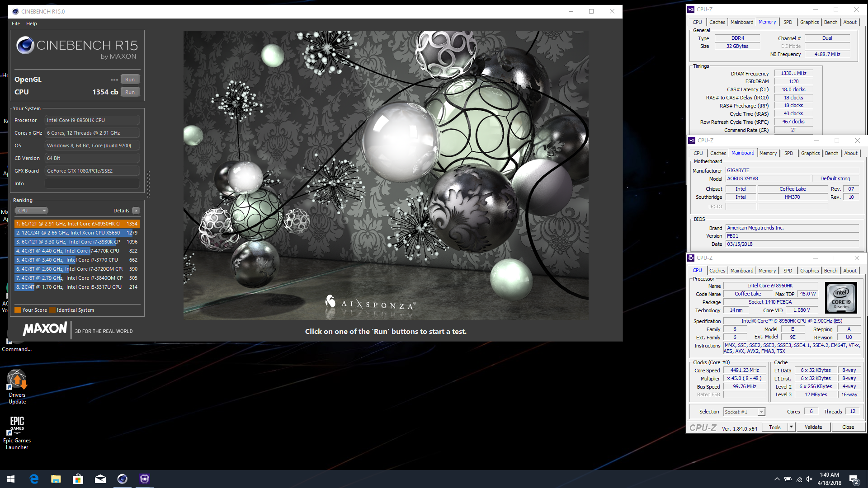Switch to SPD tab in top CPU-Z window
This screenshot has height=488, width=868.
point(788,22)
